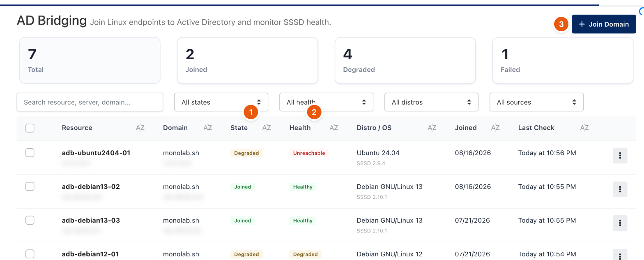Click Degraded health badge of adb-debian12-01

tap(306, 254)
